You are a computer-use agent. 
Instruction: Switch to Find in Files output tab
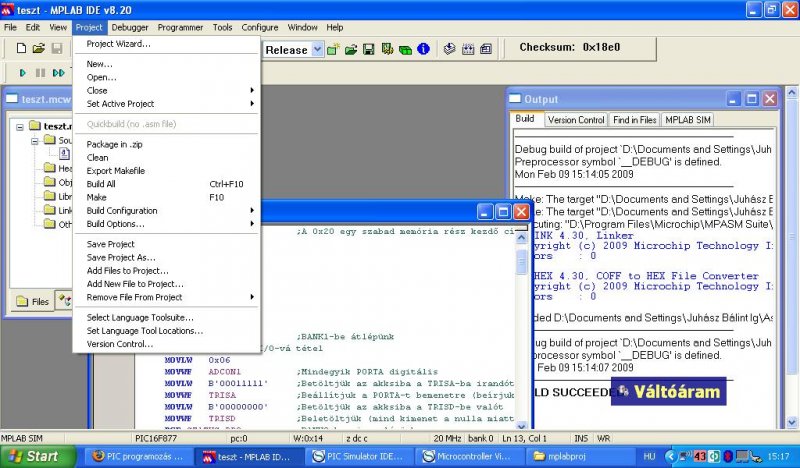(x=635, y=120)
